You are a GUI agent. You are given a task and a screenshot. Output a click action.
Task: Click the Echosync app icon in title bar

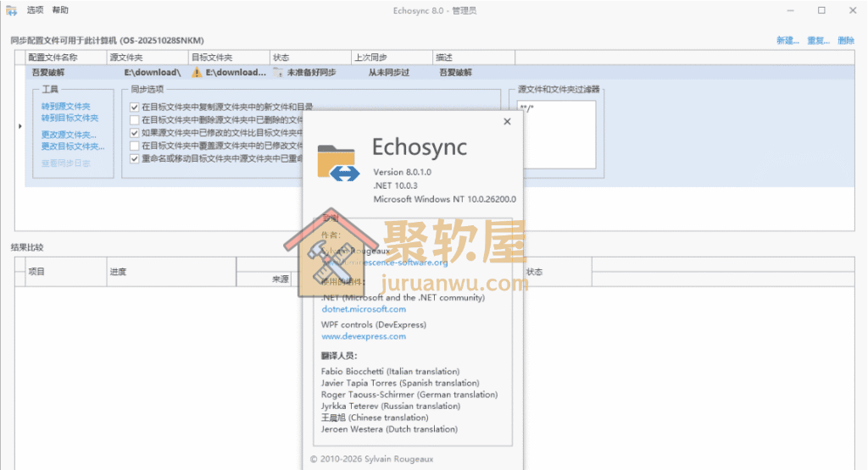(12, 10)
